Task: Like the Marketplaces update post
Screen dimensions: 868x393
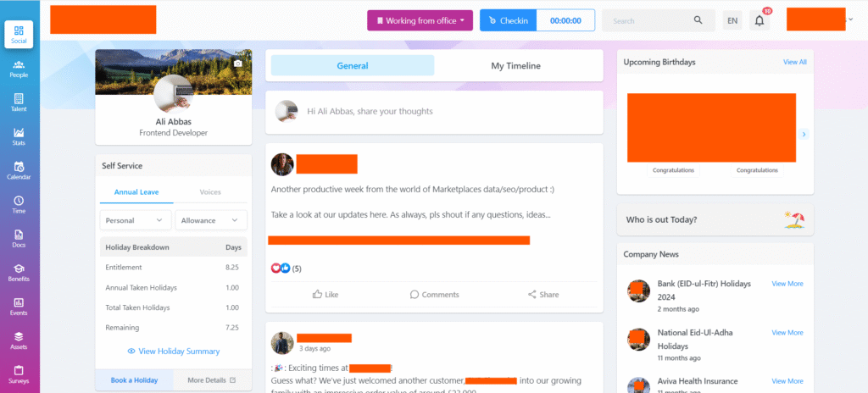Action: tap(325, 295)
